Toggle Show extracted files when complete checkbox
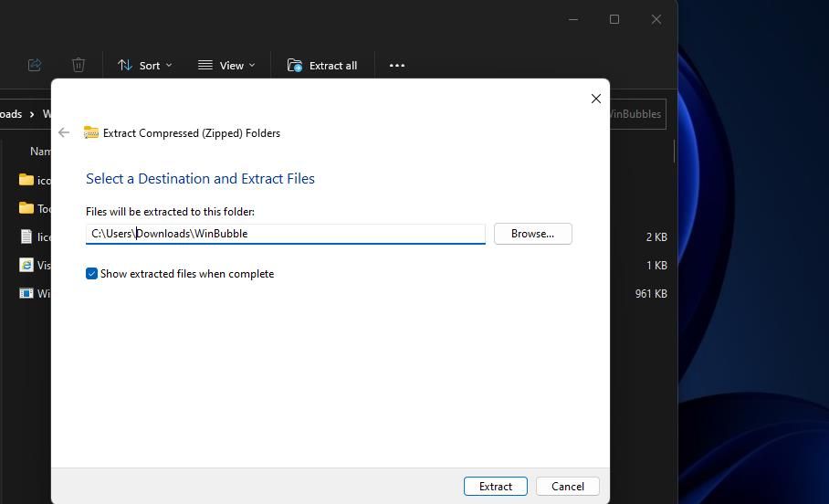 (91, 273)
